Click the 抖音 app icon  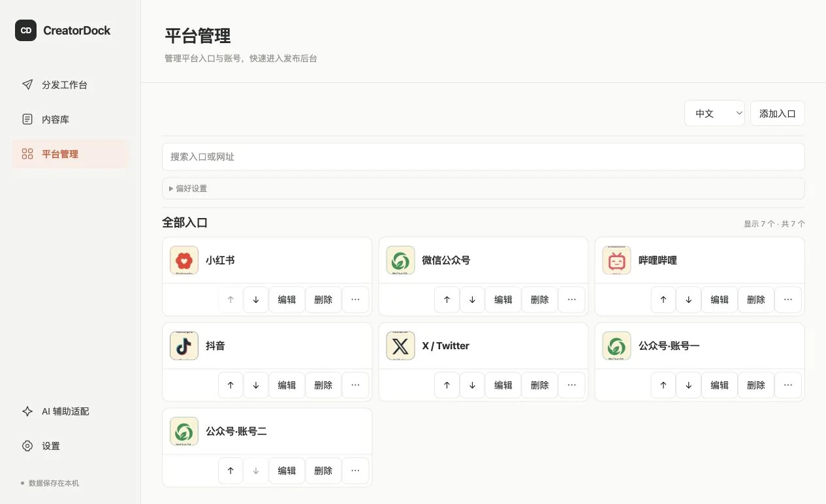click(184, 346)
